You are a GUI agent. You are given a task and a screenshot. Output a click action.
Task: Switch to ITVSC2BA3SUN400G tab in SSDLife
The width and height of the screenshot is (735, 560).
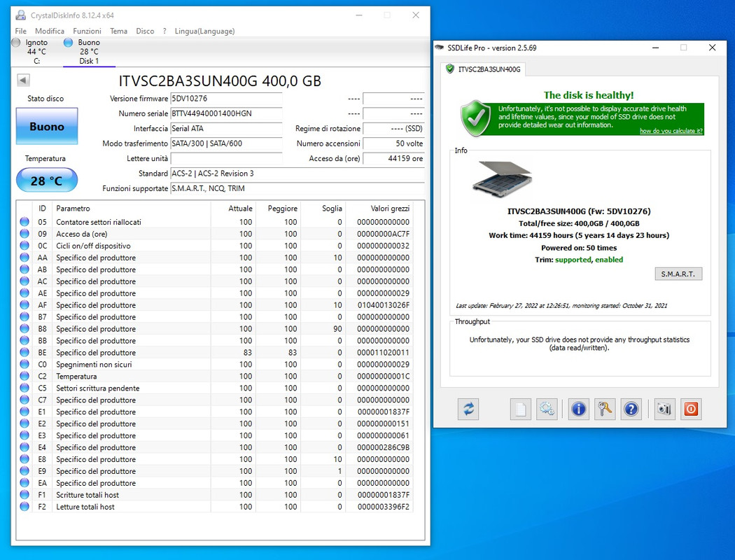(483, 69)
